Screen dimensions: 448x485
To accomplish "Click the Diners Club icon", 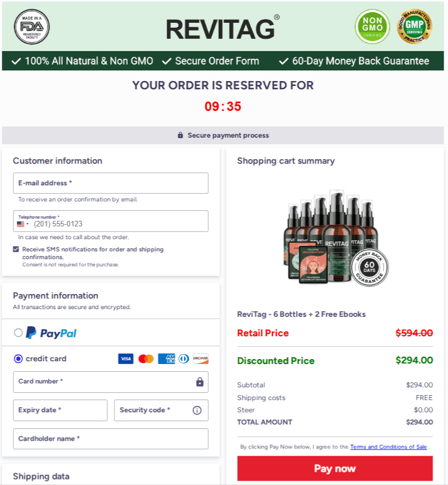I will (x=184, y=359).
